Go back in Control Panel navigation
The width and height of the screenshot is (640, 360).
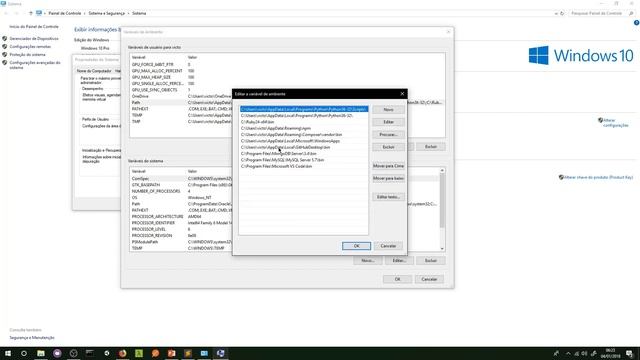(x=6, y=13)
